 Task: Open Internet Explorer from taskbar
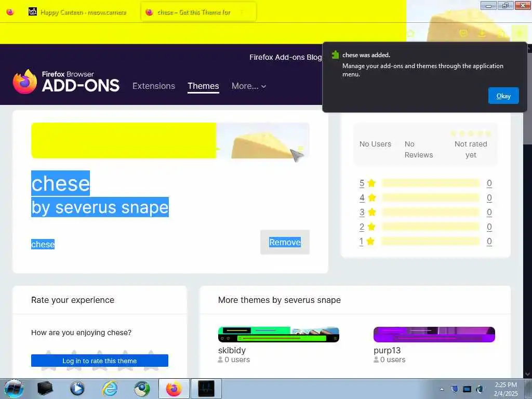pos(110,389)
